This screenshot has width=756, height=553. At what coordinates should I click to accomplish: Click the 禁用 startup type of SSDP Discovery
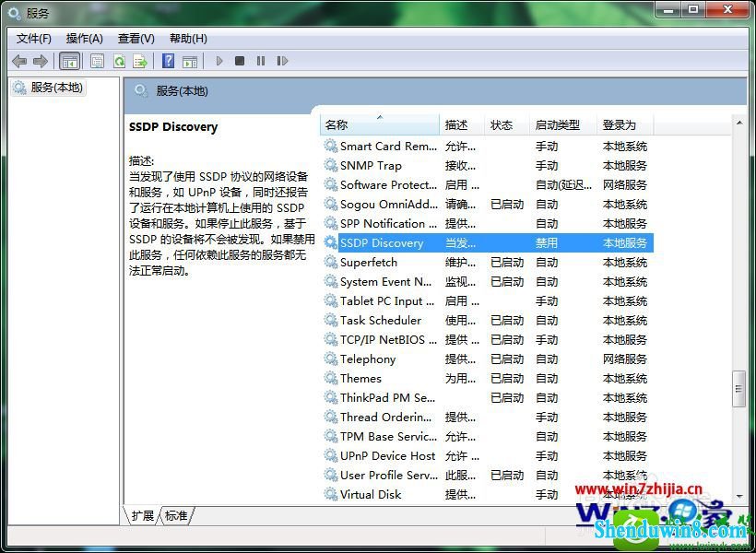[547, 243]
